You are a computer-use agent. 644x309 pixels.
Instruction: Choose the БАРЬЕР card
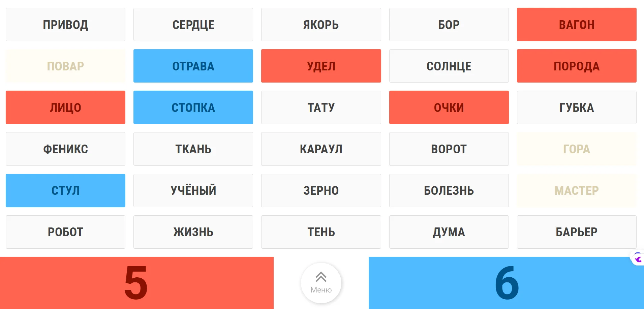click(576, 232)
